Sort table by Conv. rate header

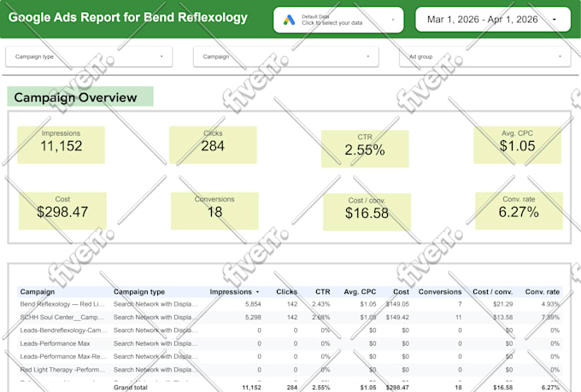tap(542, 291)
